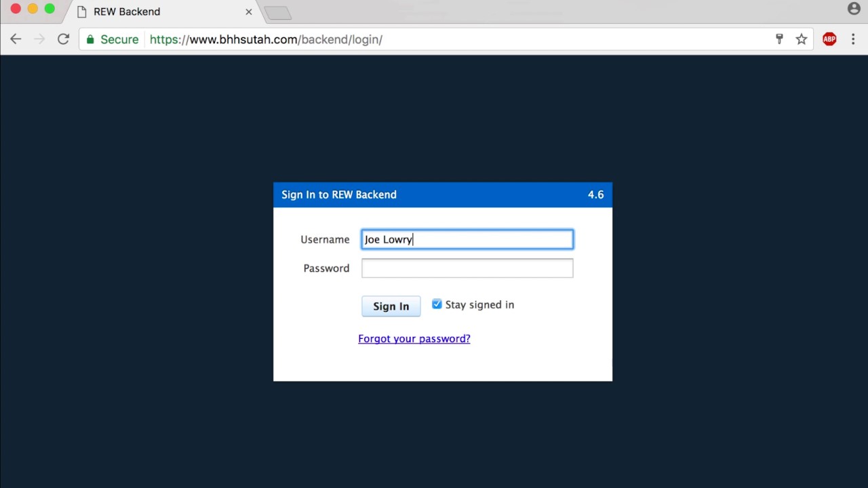
Task: Open the Adblock Plus extension icon
Action: (829, 39)
